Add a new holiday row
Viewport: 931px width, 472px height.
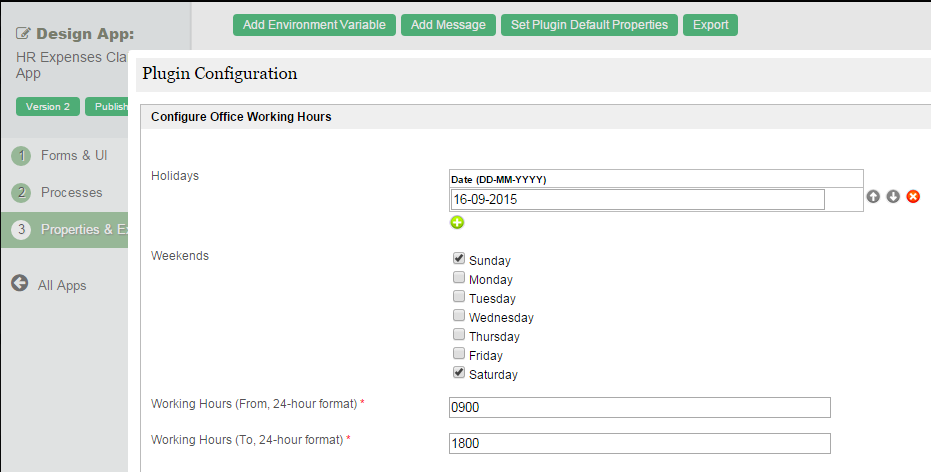click(x=457, y=222)
